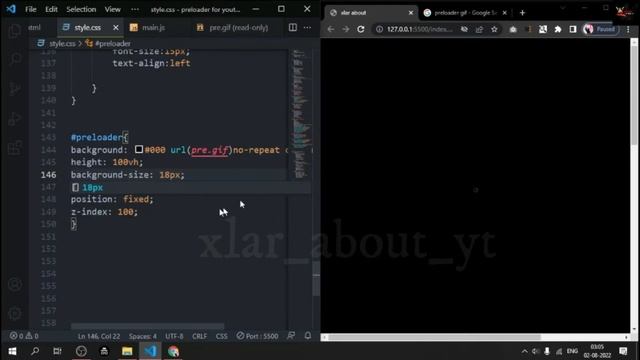Expand the hidden menu items ellipsis
This screenshot has height=360, width=640.
pos(135,9)
